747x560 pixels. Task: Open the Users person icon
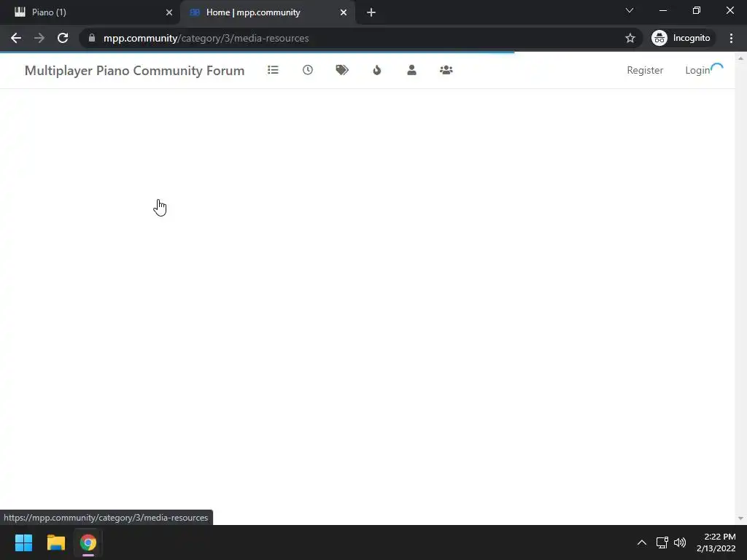pos(411,70)
